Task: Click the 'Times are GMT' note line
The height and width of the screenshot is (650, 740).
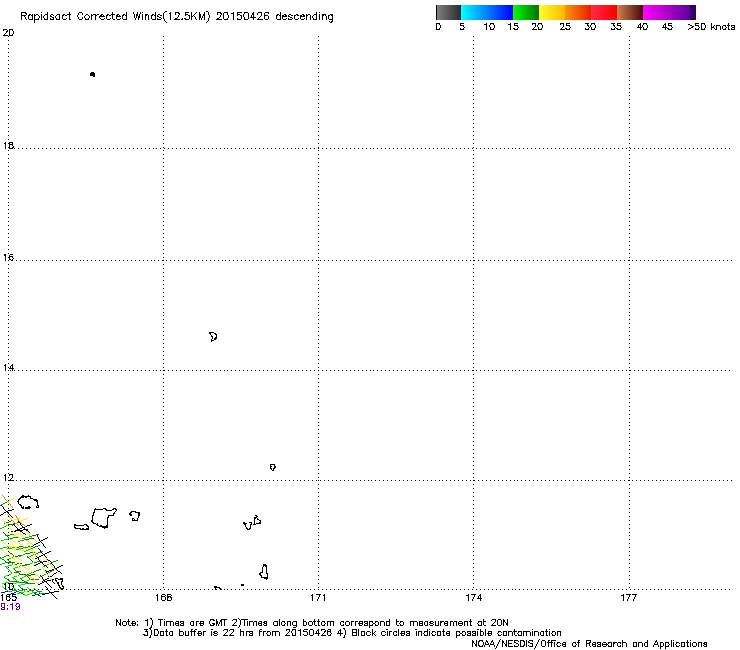Action: coord(311,623)
